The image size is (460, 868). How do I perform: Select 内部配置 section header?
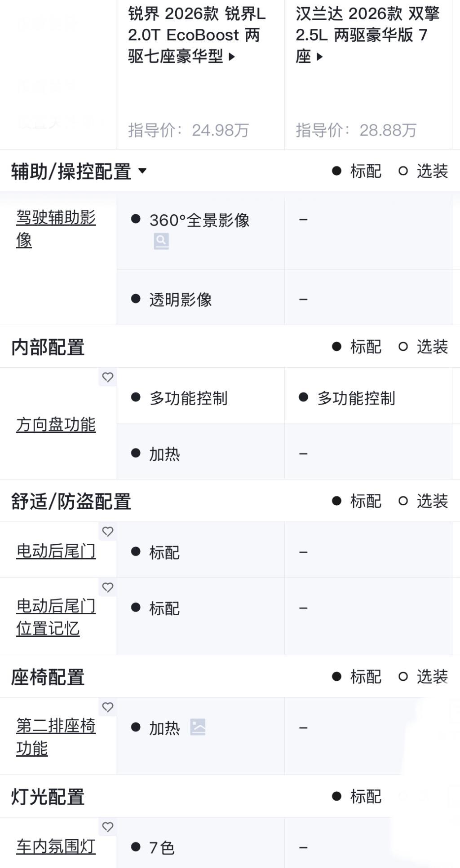pyautogui.click(x=48, y=347)
